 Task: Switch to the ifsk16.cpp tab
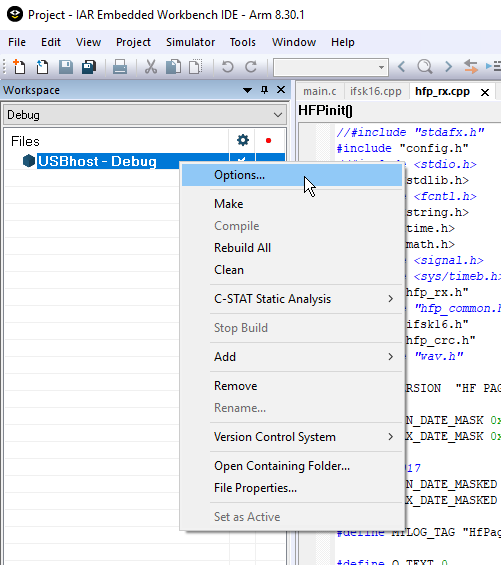(376, 92)
